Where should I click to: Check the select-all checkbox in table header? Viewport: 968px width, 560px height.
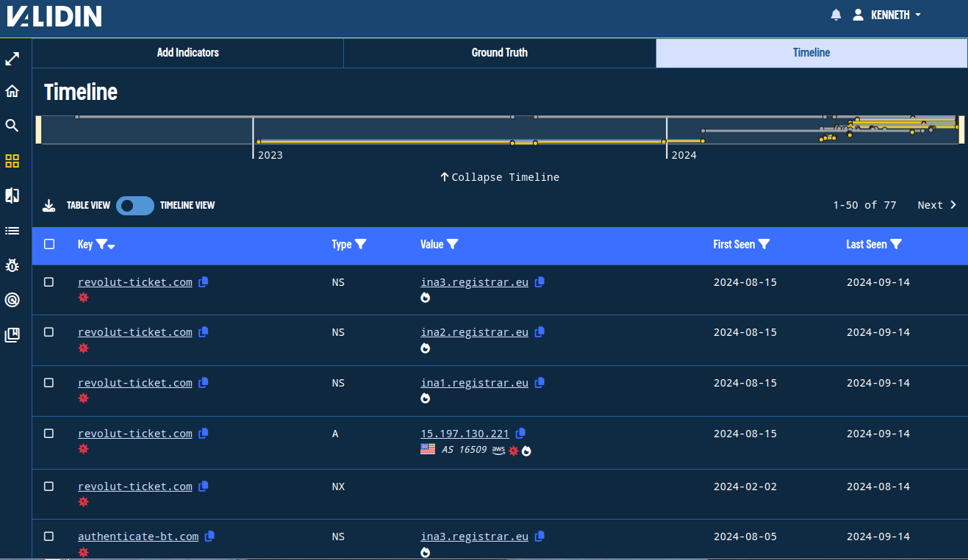pos(49,244)
